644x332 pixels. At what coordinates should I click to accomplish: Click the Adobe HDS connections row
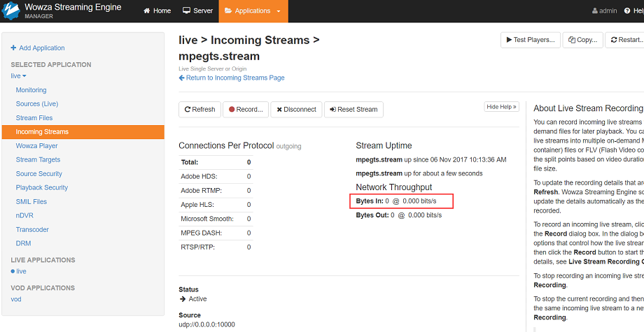216,176
